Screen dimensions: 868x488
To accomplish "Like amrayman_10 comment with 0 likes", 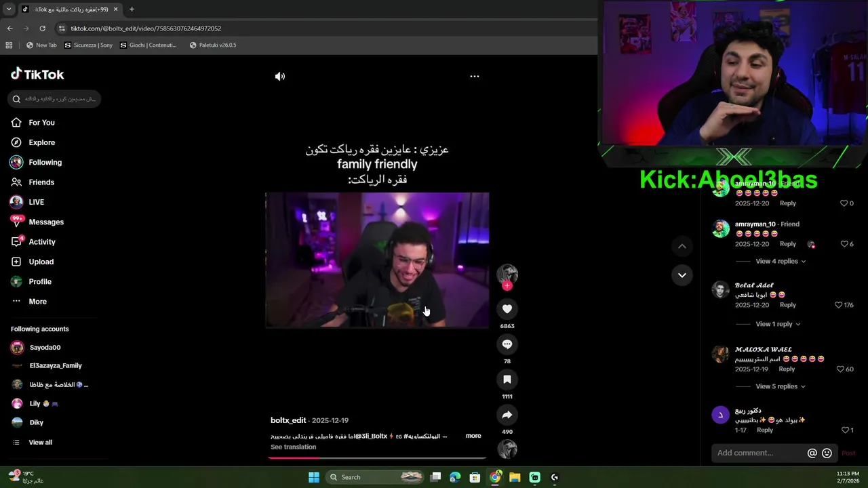I will (844, 203).
